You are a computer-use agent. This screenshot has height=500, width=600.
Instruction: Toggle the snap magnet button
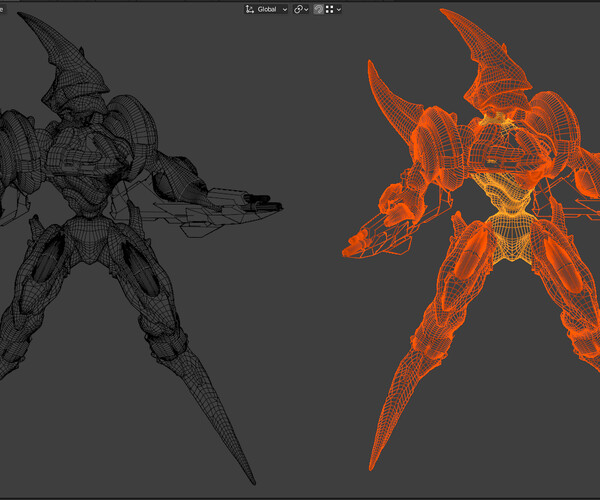click(x=318, y=9)
